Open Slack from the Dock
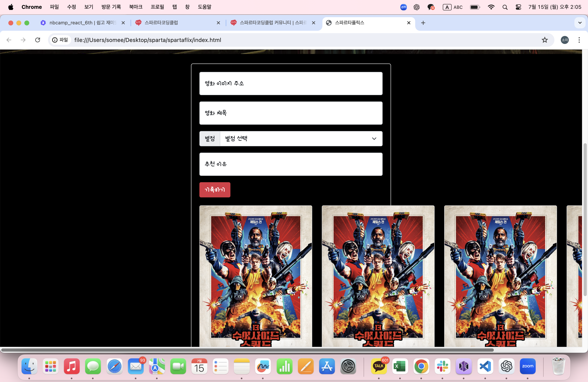Viewport: 588px width, 382px height. [442, 366]
